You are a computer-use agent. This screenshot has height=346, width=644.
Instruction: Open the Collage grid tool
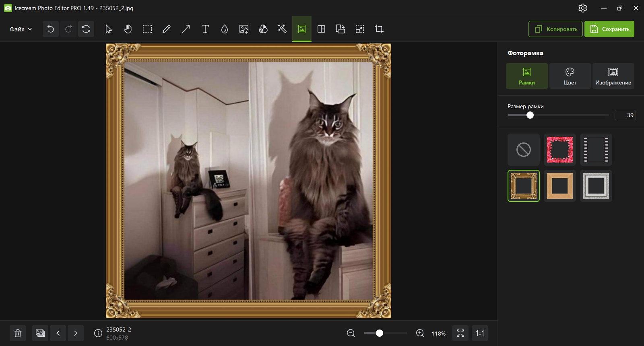pos(321,29)
